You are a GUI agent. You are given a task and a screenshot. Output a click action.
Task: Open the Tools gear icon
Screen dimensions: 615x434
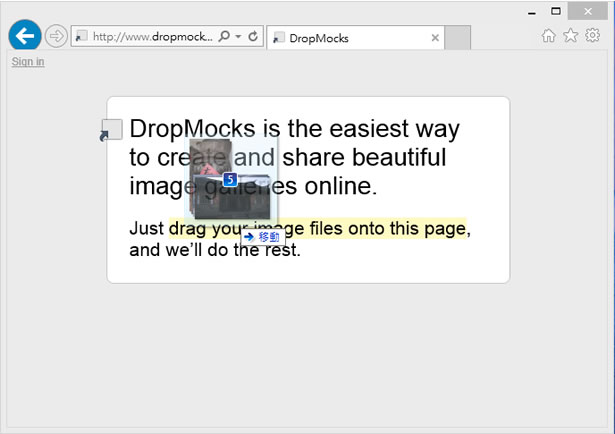592,36
